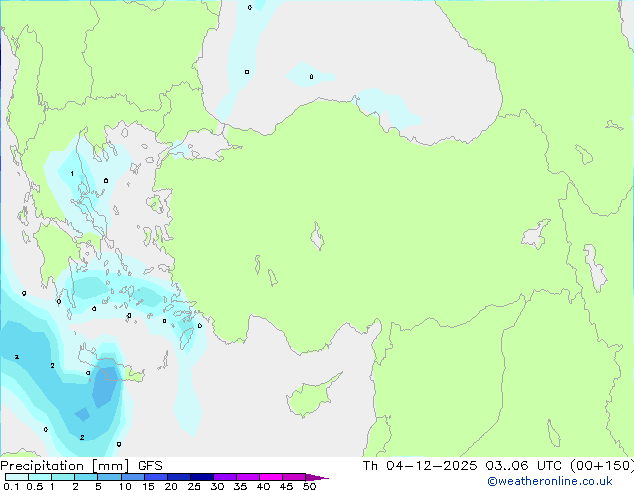Click the legend scale label '10'
The image size is (634, 490).
pyautogui.click(x=125, y=486)
